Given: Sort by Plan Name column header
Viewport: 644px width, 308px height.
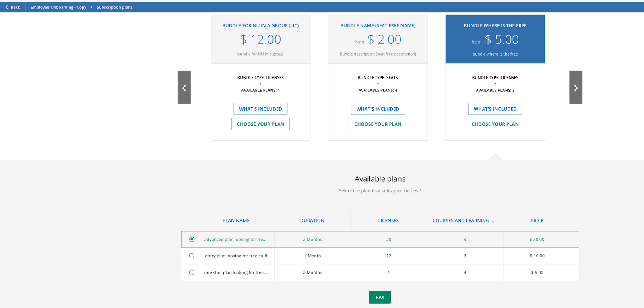Looking at the screenshot, I should (x=236, y=221).
